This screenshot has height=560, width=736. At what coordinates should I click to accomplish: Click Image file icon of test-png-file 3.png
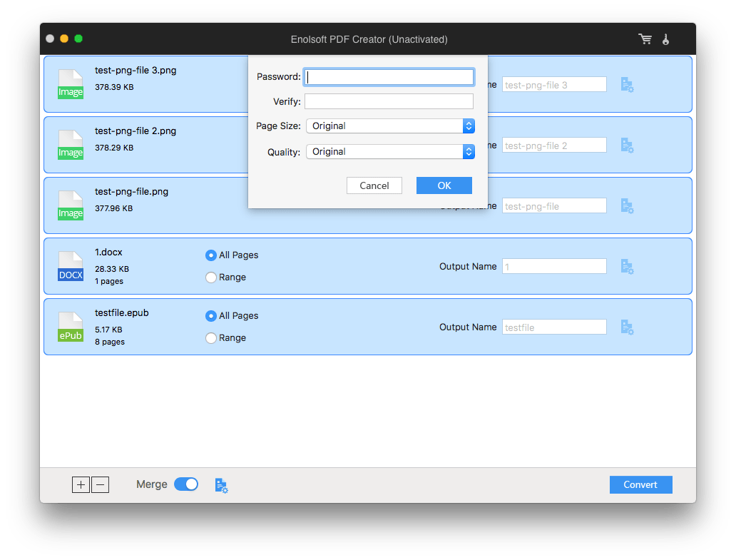(x=71, y=84)
